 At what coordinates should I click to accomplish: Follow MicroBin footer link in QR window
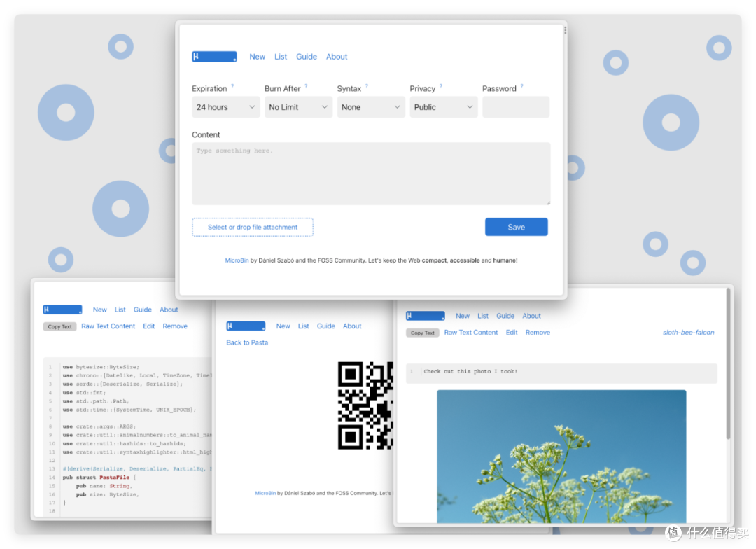pos(265,493)
